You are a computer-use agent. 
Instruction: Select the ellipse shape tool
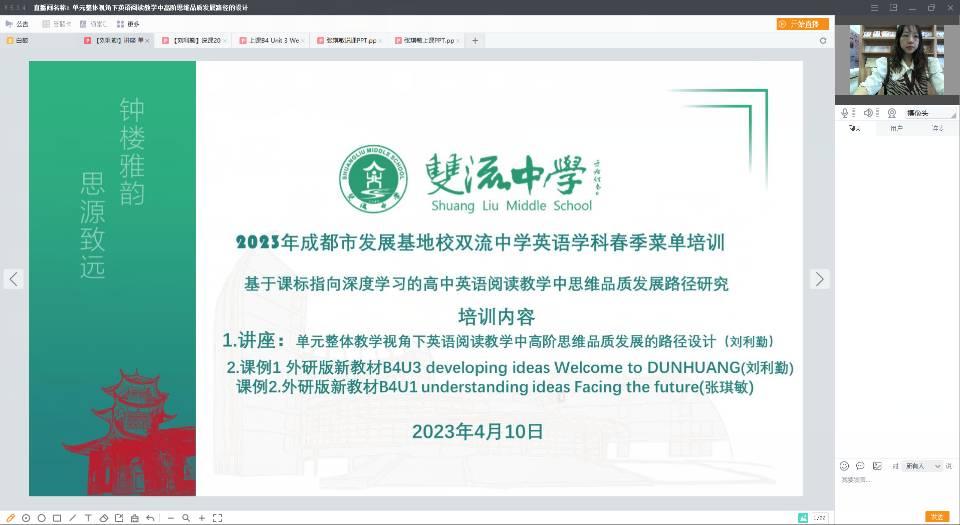(x=41, y=518)
